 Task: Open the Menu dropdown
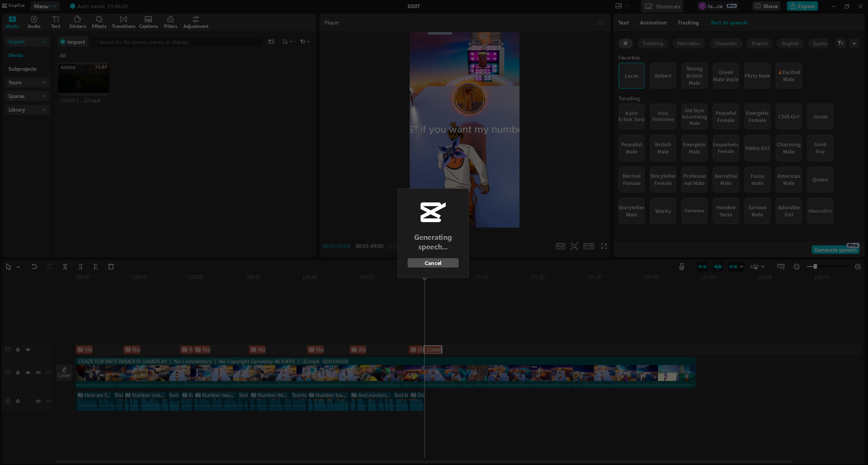point(45,6)
